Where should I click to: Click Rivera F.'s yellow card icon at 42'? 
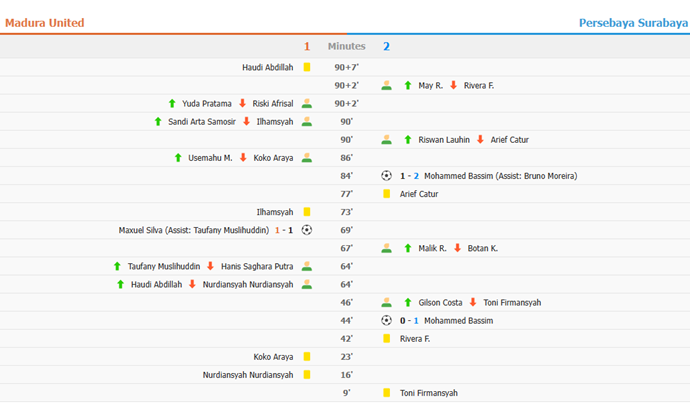[x=386, y=338]
